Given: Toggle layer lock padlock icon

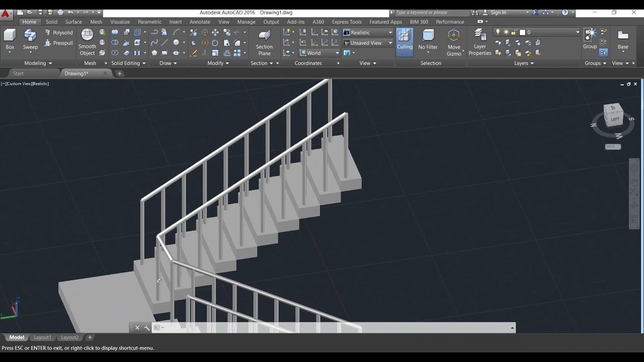Looking at the screenshot, I should click(514, 32).
